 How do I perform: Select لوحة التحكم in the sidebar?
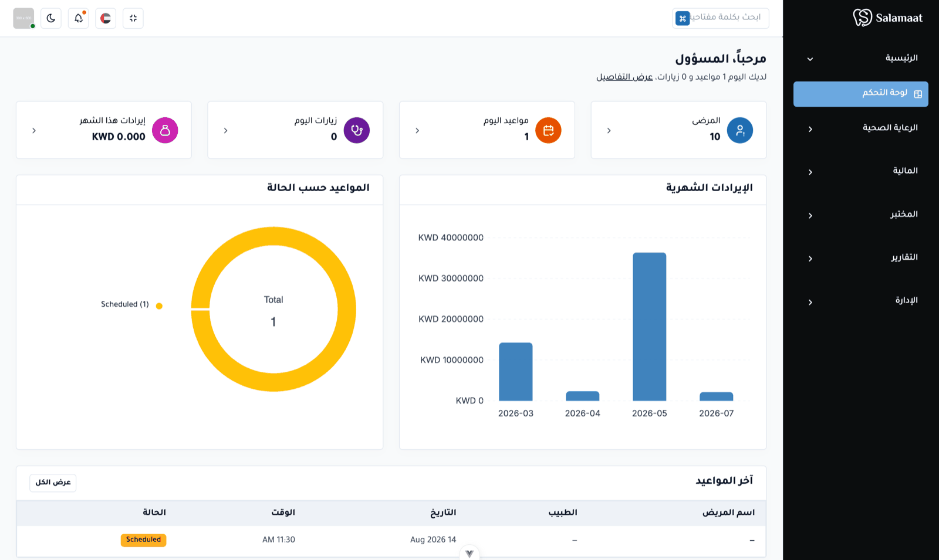point(861,94)
